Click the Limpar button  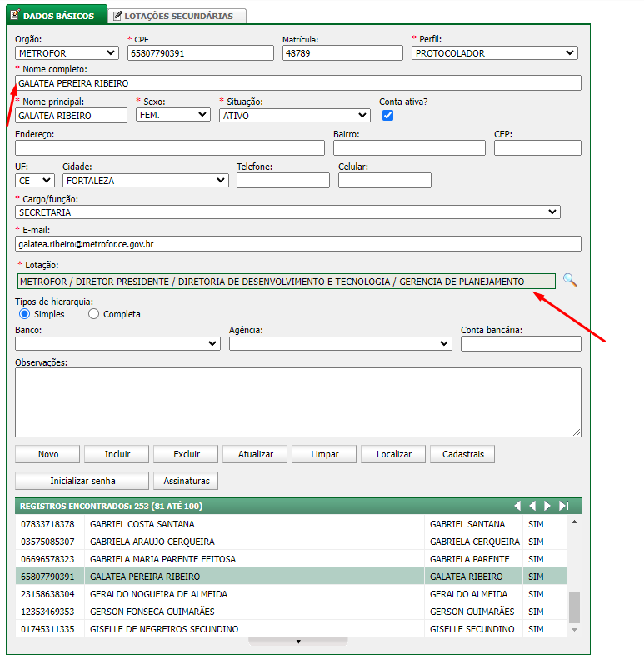point(324,454)
